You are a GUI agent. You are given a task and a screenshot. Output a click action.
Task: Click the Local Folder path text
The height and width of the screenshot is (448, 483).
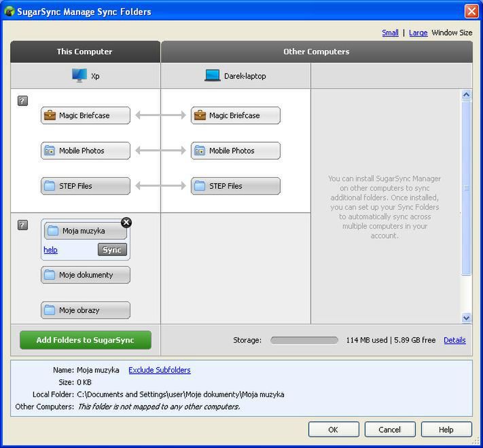pyautogui.click(x=180, y=394)
